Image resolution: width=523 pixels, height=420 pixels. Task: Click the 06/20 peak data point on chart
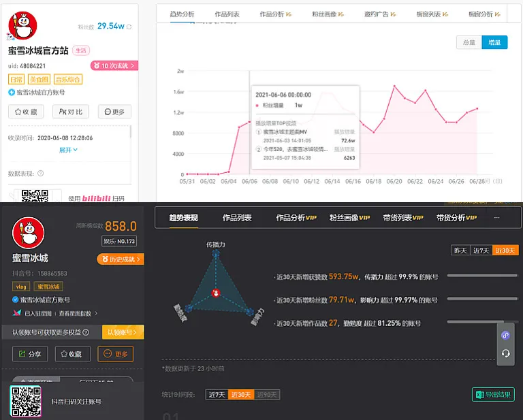coord(394,86)
